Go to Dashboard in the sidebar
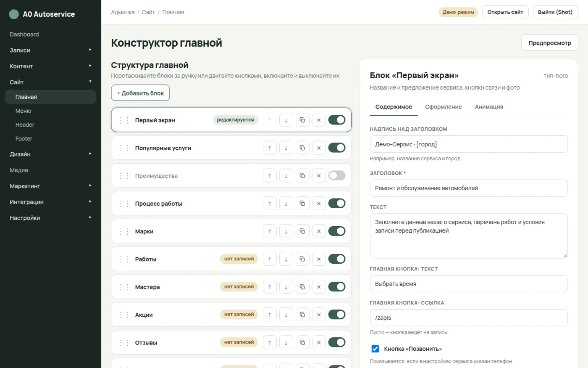This screenshot has height=368, width=588. pyautogui.click(x=50, y=34)
